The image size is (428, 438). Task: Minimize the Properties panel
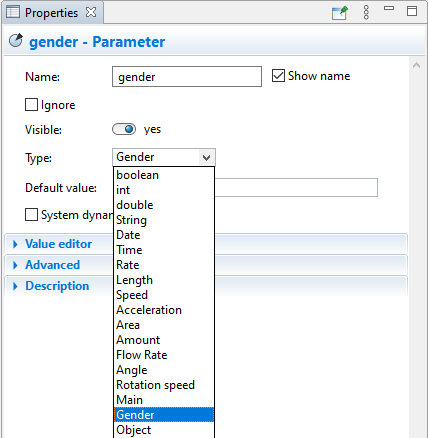point(389,8)
